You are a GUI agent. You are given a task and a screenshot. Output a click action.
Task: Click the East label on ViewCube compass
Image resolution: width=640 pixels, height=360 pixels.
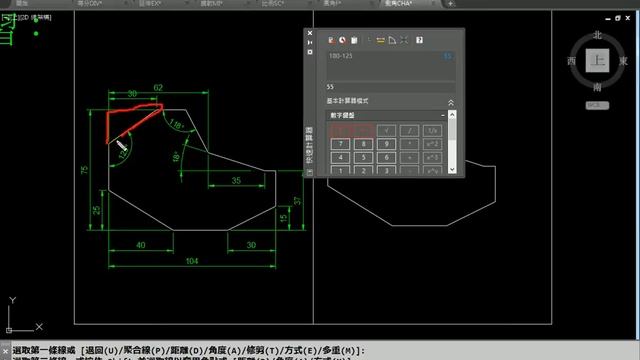coord(623,61)
